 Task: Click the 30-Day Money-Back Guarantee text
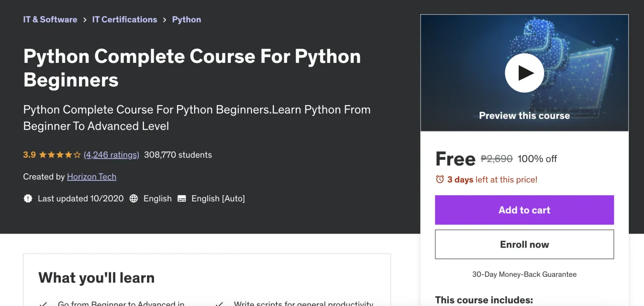coord(524,274)
